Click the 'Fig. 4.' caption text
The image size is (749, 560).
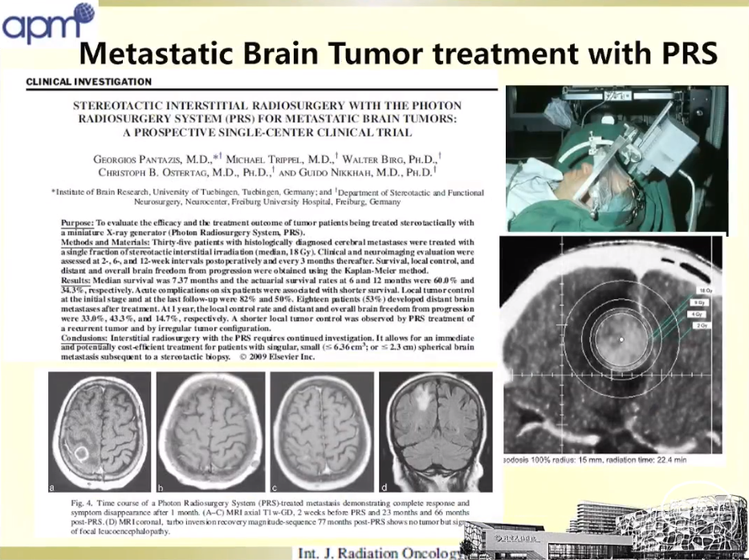coord(270,517)
